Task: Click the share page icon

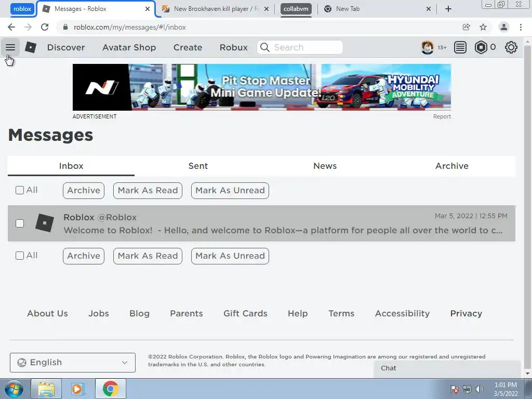Action: pos(467,27)
